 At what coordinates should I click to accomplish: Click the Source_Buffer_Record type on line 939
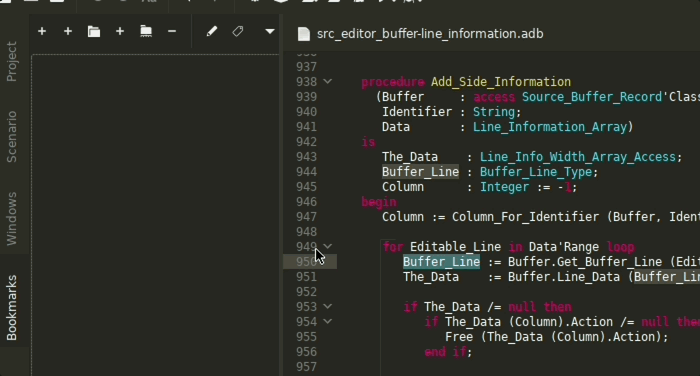coord(592,97)
